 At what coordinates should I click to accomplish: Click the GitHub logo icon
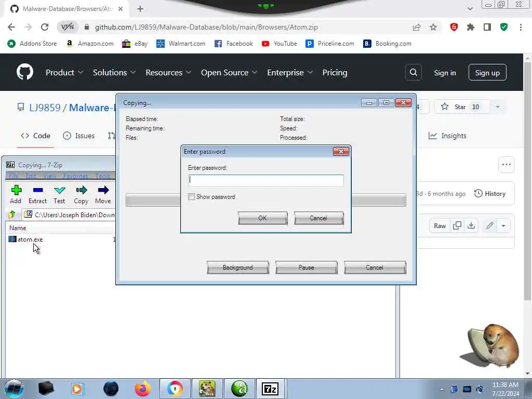25,72
